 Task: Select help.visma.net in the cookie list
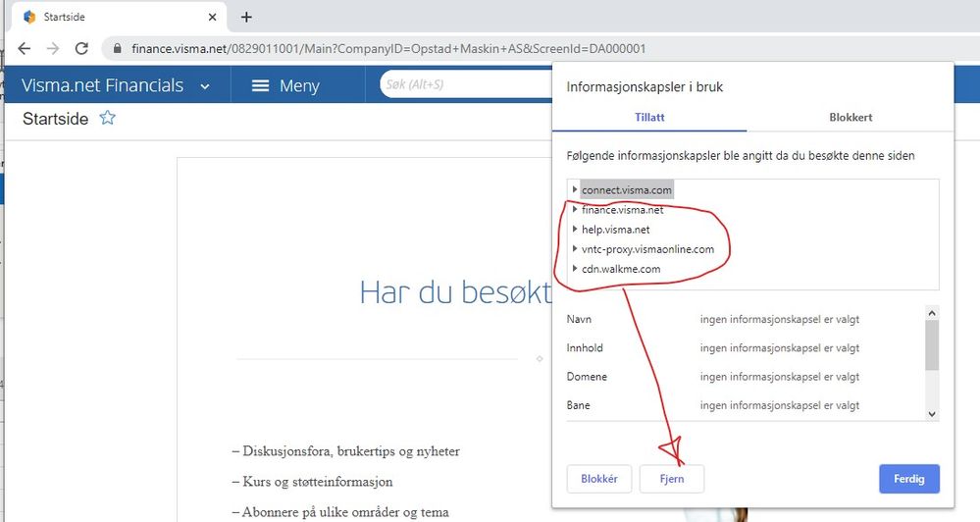[616, 230]
